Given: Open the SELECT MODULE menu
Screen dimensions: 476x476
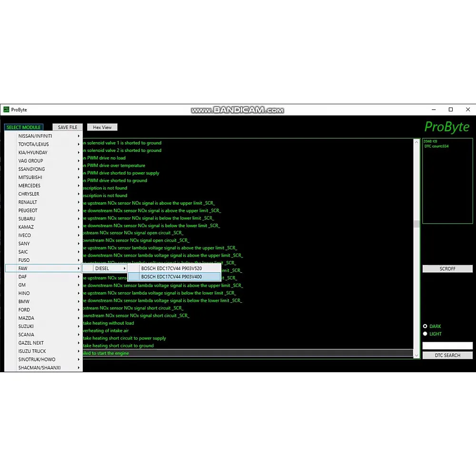Looking at the screenshot, I should tap(24, 127).
